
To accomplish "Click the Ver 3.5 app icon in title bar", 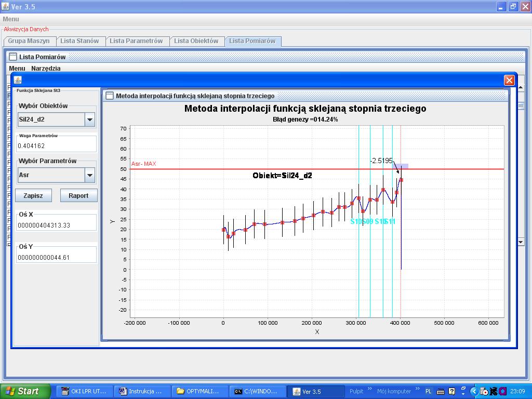I will point(5,6).
